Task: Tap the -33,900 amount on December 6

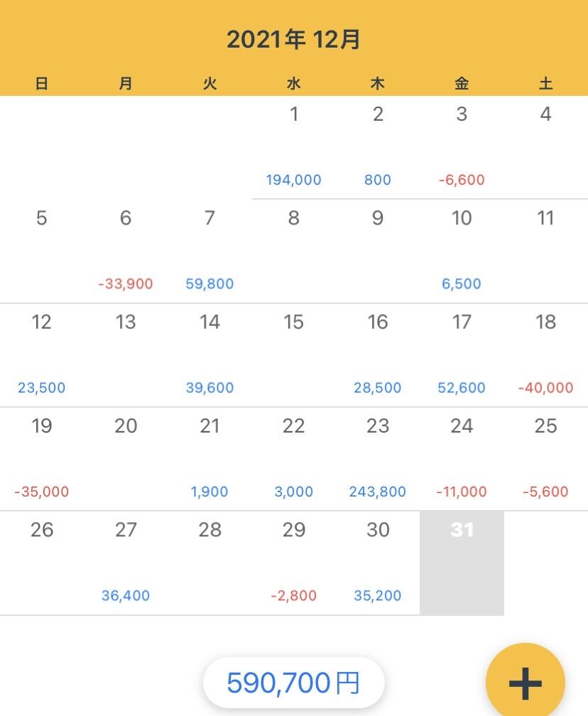Action: click(126, 284)
